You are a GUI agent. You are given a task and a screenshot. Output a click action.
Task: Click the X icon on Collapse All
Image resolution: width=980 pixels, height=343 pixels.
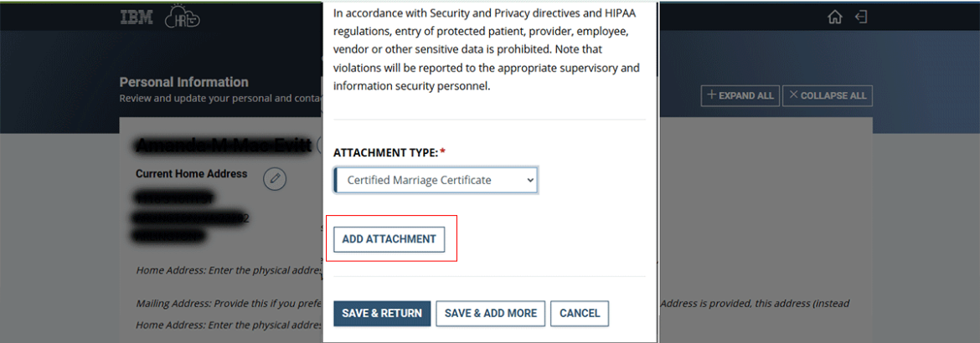[x=793, y=95]
